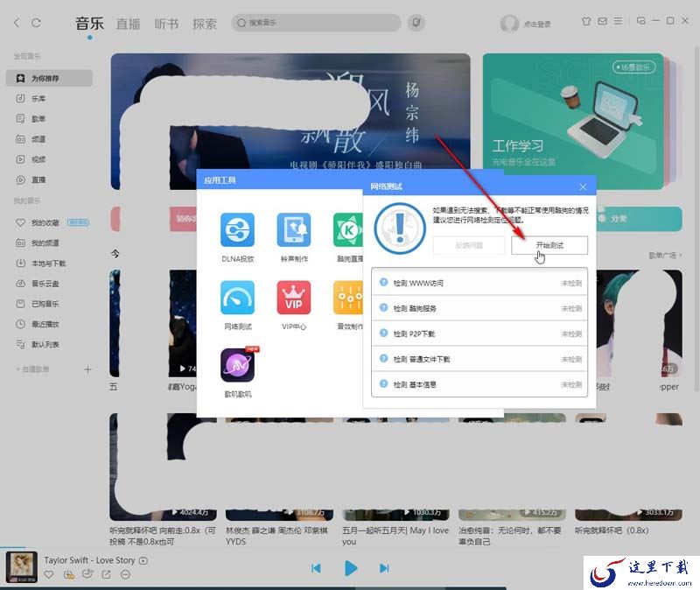Open the Love Story album cover
This screenshot has width=700, height=590.
point(21,567)
